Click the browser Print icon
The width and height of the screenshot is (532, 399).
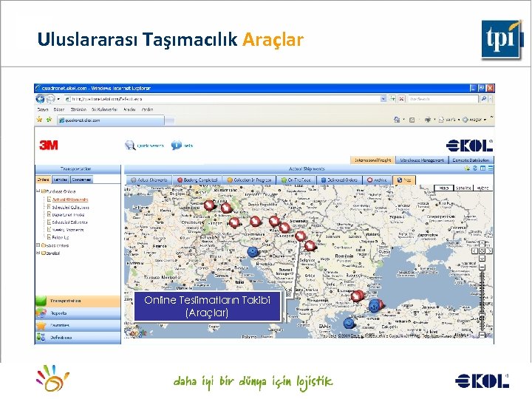point(428,120)
